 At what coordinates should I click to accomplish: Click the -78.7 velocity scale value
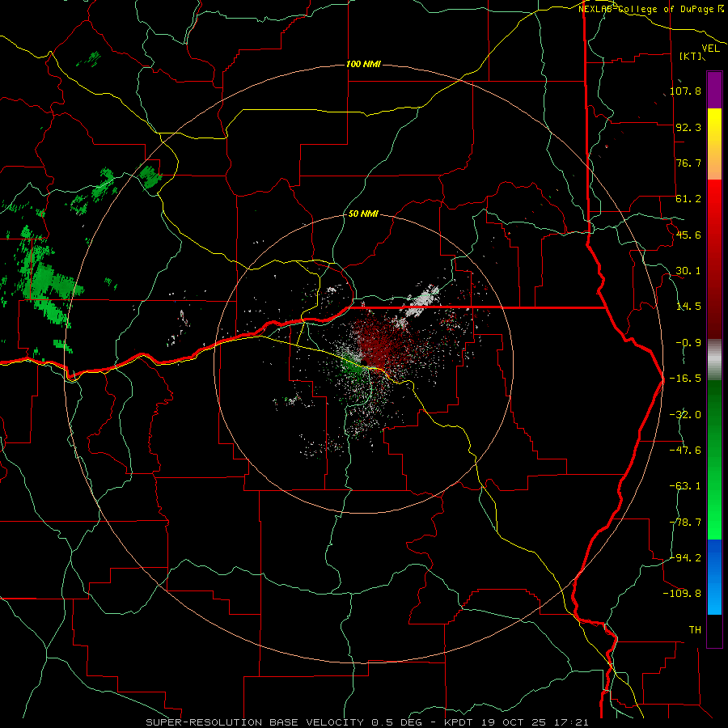[x=686, y=523]
